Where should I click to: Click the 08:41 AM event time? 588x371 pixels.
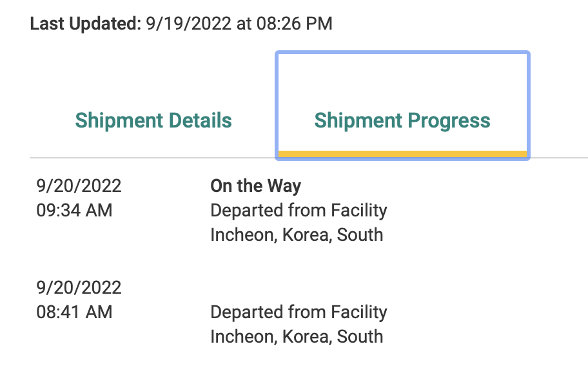(74, 312)
